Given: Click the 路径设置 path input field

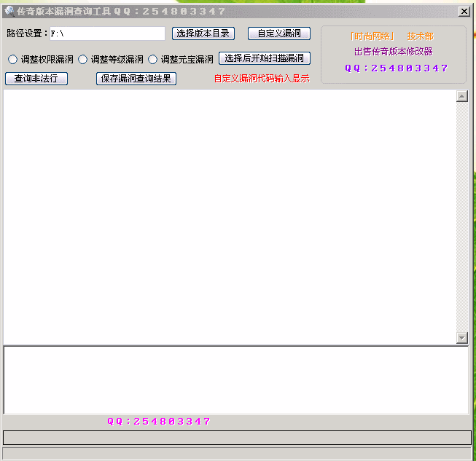Looking at the screenshot, I should (x=107, y=34).
